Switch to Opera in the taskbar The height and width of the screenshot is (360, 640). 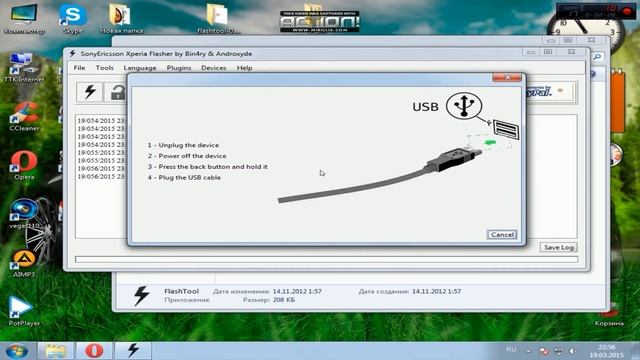94,351
